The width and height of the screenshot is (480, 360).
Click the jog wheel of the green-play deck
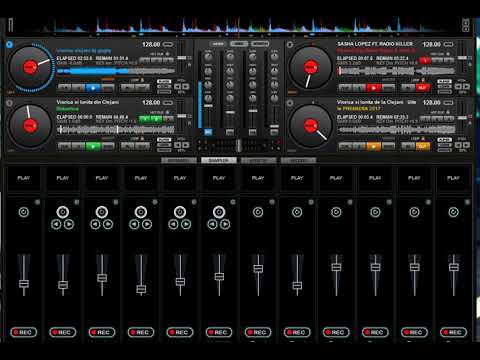pyautogui.click(x=30, y=126)
